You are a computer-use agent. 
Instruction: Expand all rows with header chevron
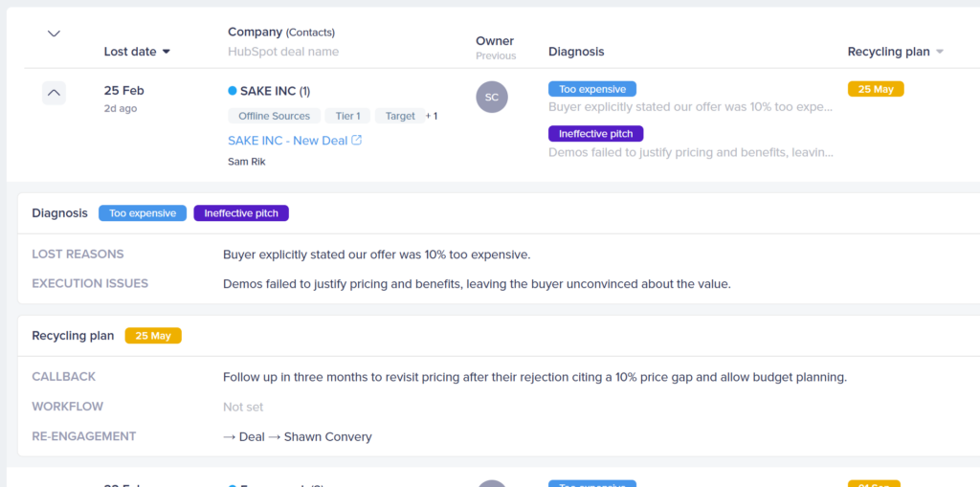tap(54, 33)
